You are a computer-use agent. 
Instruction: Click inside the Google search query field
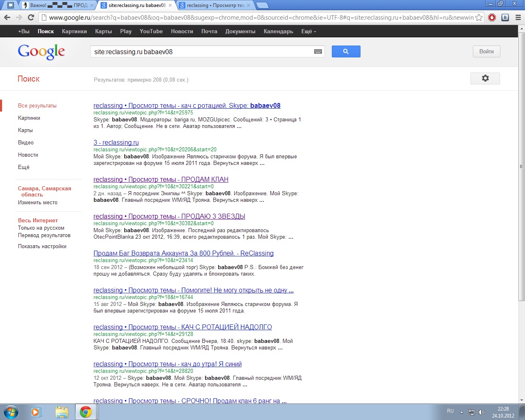click(201, 52)
